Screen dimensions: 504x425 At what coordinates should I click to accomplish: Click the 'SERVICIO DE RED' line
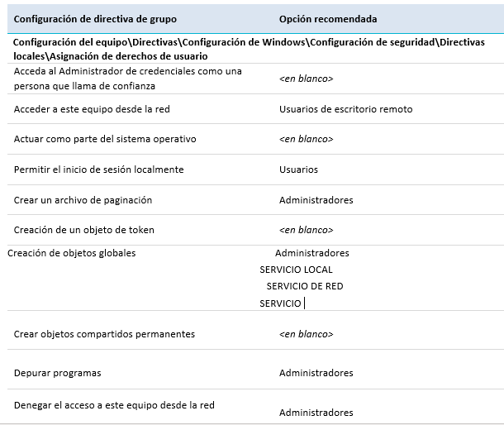(x=305, y=286)
